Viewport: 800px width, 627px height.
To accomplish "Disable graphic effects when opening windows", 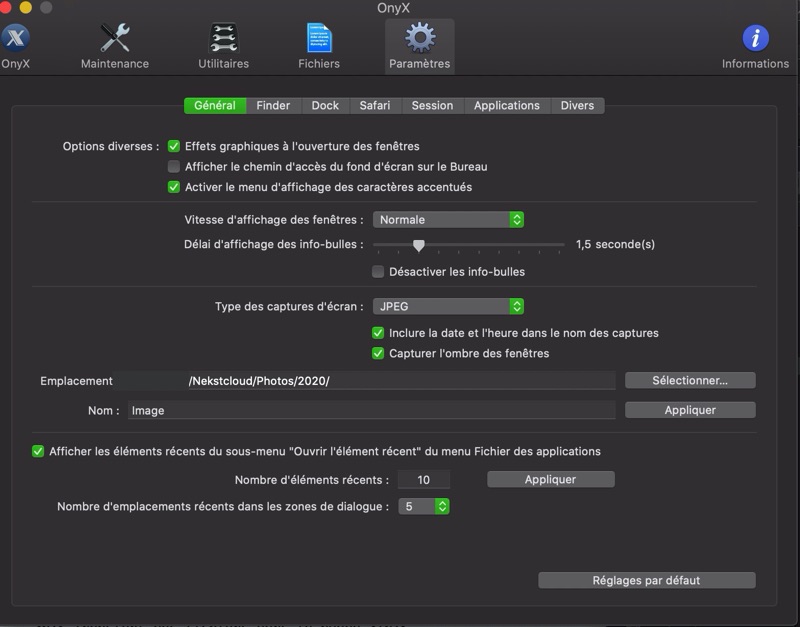I will 174,146.
